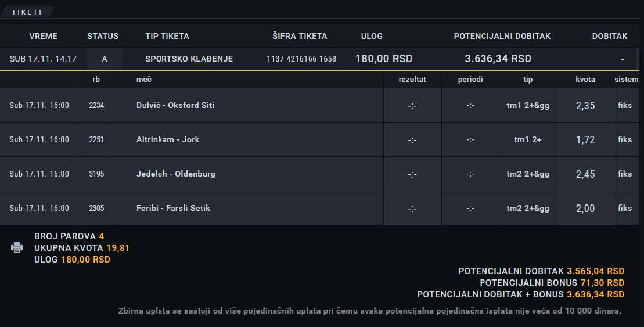Viewport: 644px width, 327px height.
Task: Open the TIKETI tab
Action: coord(27,12)
